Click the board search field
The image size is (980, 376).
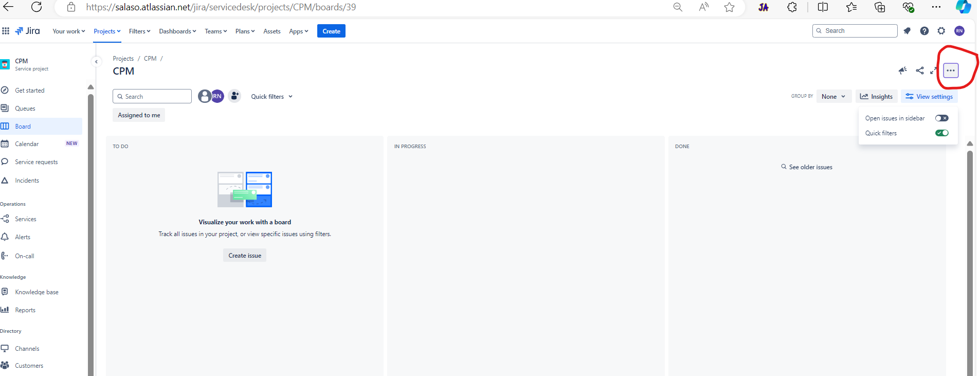click(x=152, y=97)
